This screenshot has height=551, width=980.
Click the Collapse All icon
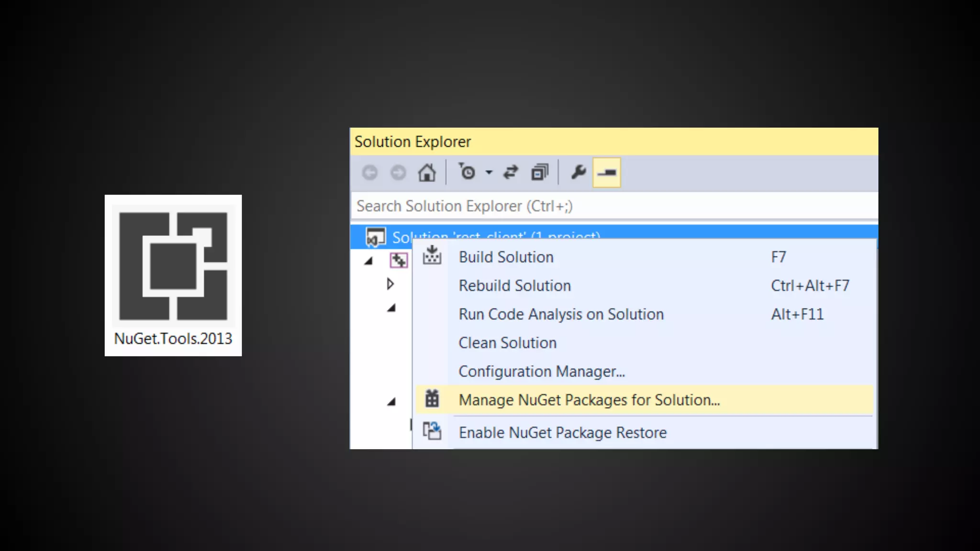(540, 172)
